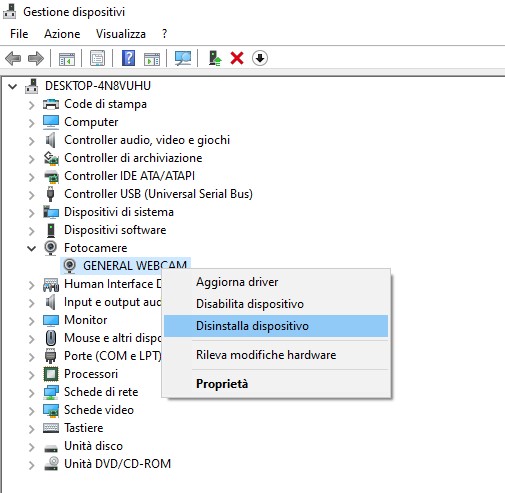Click the Tastiere keyboard icon
This screenshot has width=505, height=493.
pyautogui.click(x=51, y=428)
